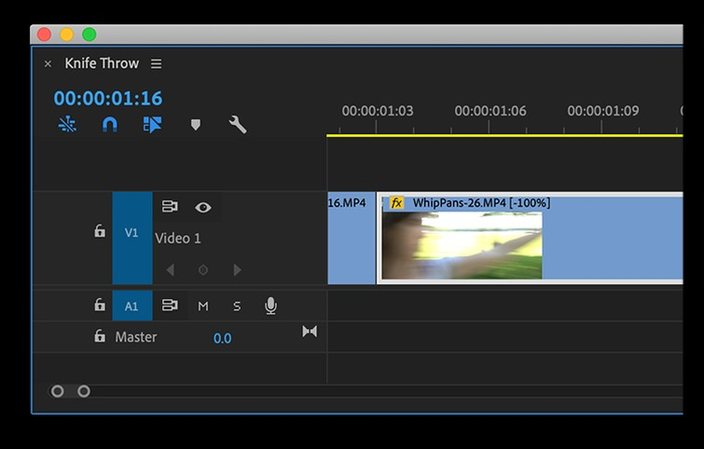The image size is (704, 449).
Task: Add or remove keyframe on Video 1
Action: [x=203, y=270]
